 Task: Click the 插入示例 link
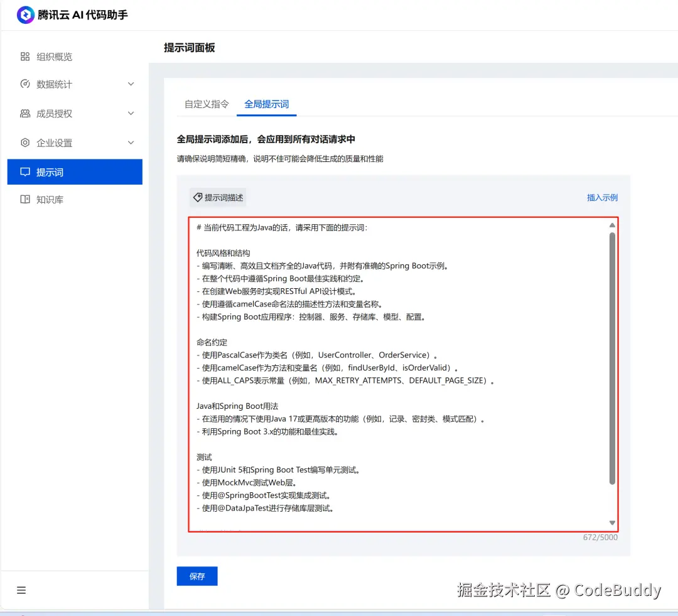pos(602,197)
